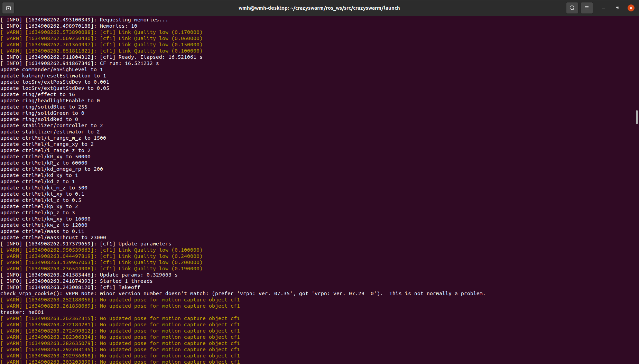Click the Link Quality low (0.200000) warning
This screenshot has width=639, height=364.
tap(101, 262)
